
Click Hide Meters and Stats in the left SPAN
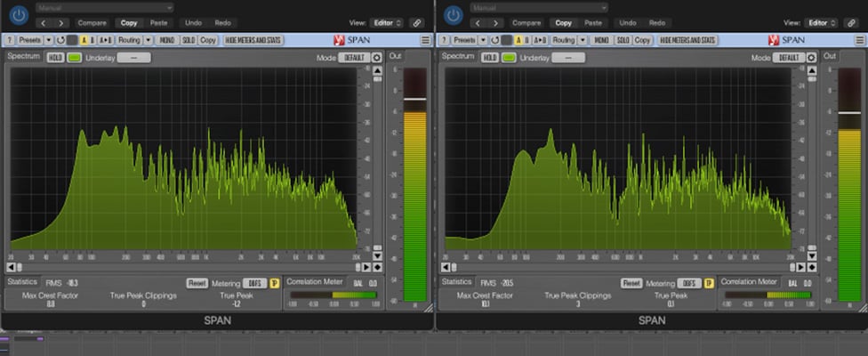coord(253,40)
